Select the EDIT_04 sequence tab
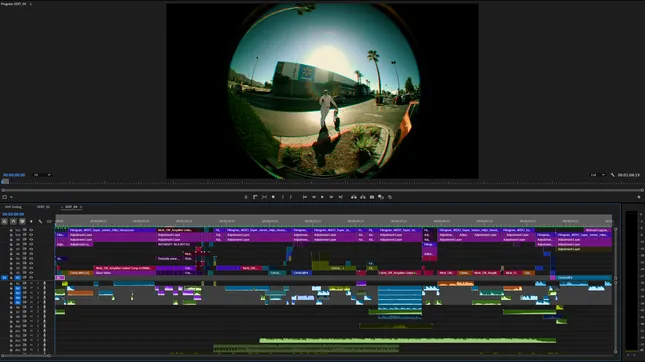This screenshot has height=362, width=645. point(71,207)
